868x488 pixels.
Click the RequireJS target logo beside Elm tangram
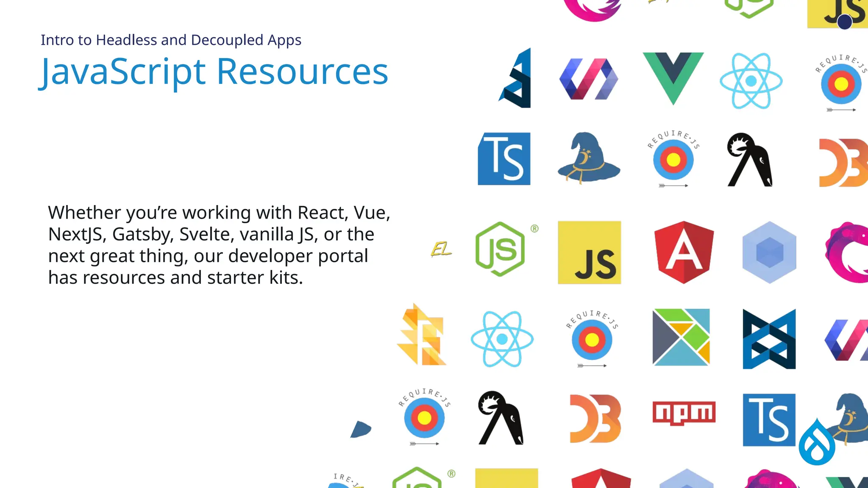[592, 338]
